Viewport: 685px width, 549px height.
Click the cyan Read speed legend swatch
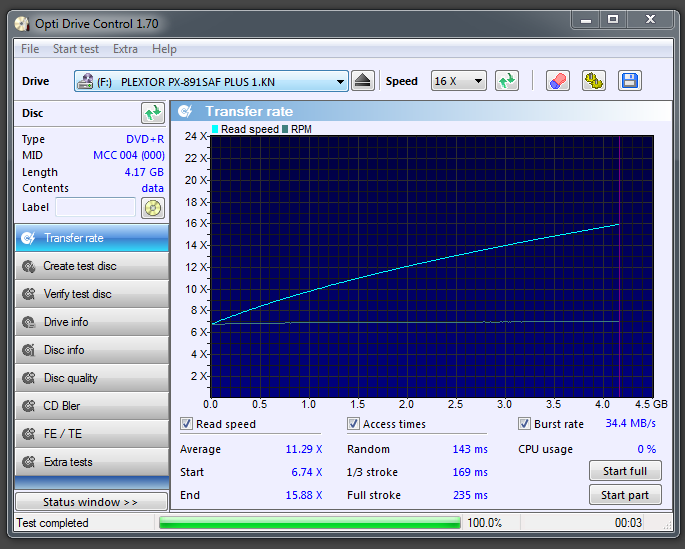215,129
